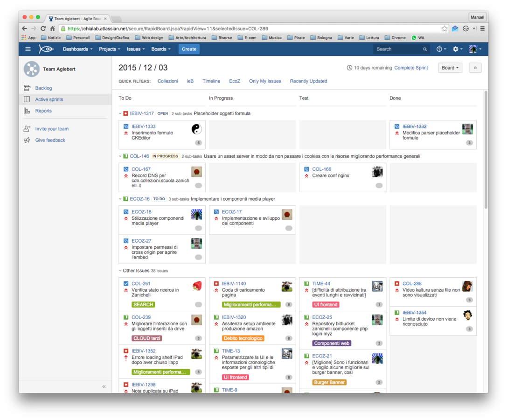This screenshot has height=420, width=507.
Task: Click the board vertical scrollbar
Action: [x=486, y=149]
